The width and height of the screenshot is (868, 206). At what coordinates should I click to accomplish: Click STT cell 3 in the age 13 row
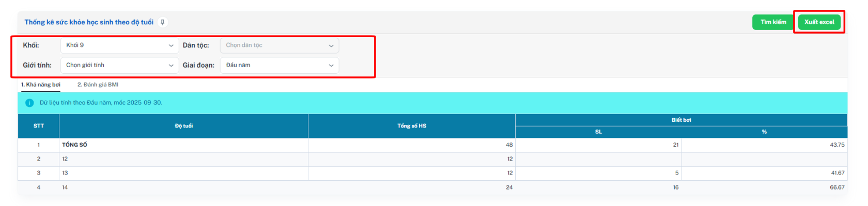coord(39,173)
